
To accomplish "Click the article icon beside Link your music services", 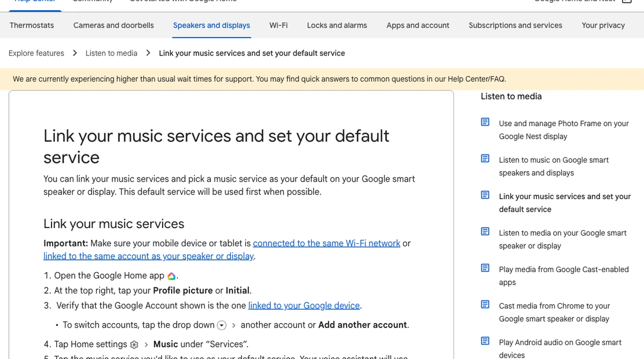I will click(x=485, y=195).
